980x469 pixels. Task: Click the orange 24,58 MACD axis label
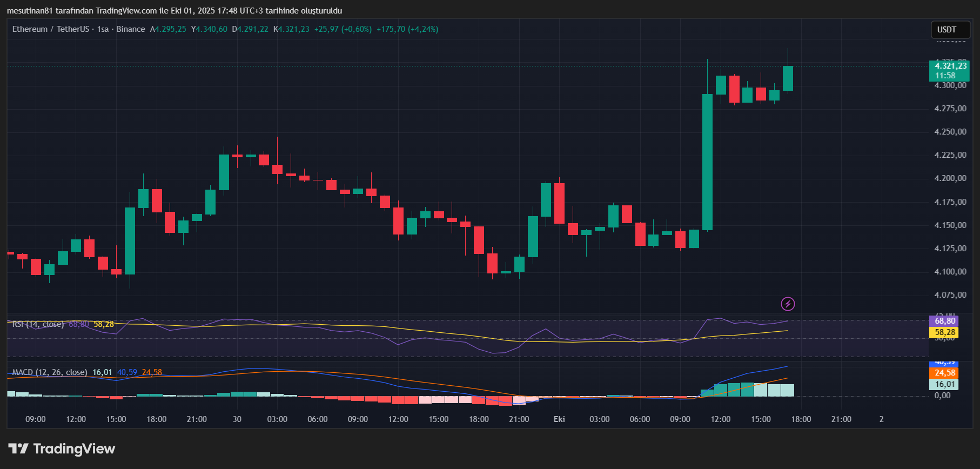[943, 373]
